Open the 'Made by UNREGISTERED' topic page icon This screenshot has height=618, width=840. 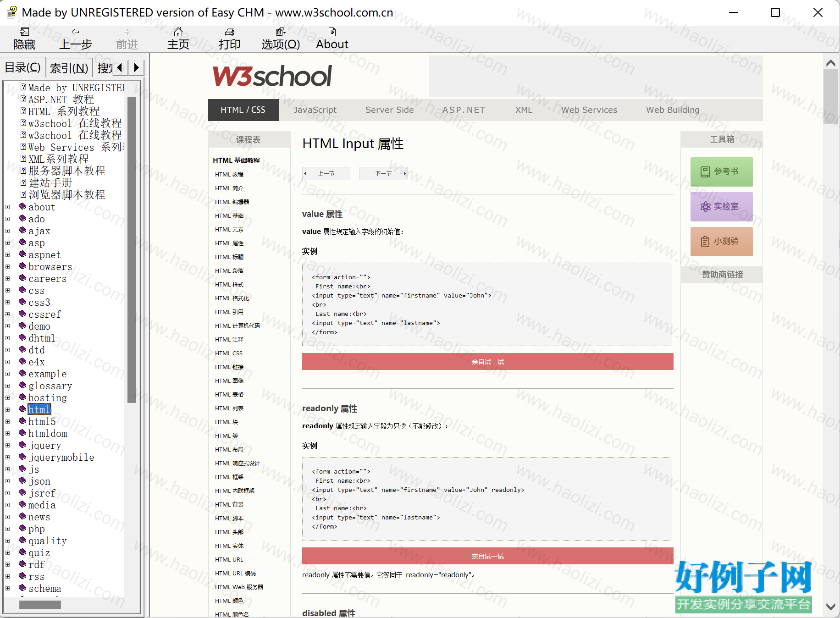click(23, 87)
